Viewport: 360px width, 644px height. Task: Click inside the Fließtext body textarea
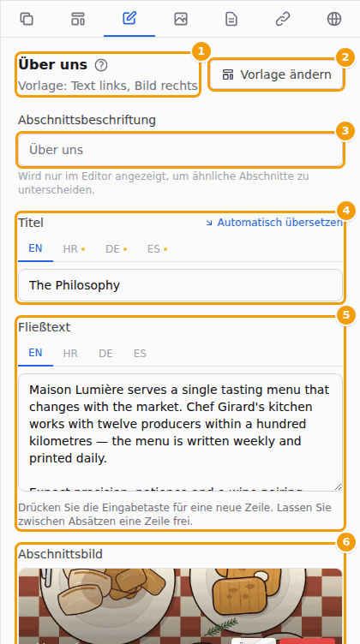pos(180,432)
